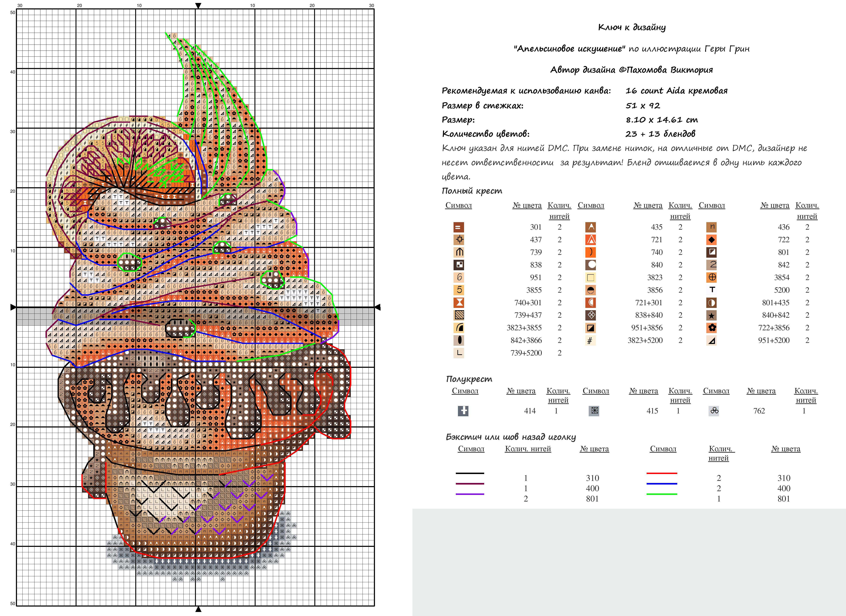Click the oval symbol for blend 842+3866

click(x=458, y=340)
